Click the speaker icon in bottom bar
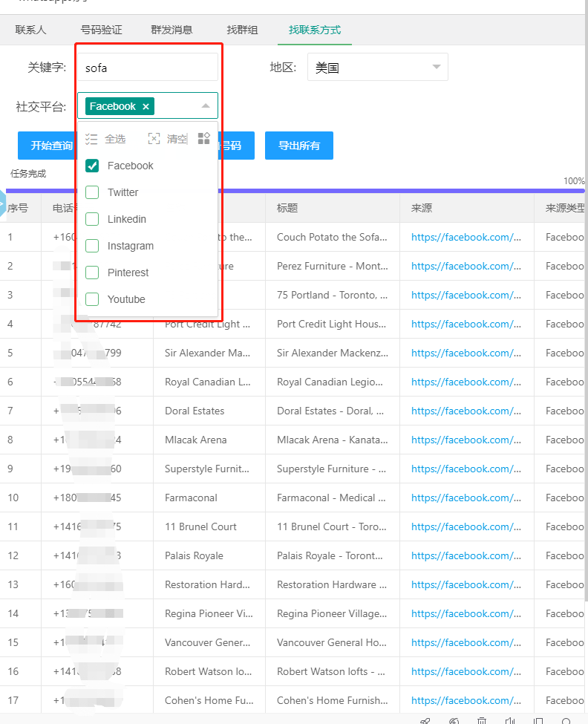The height and width of the screenshot is (724, 588). click(x=510, y=720)
